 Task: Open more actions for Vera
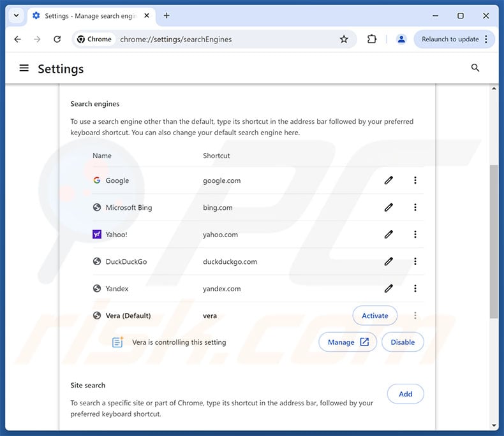[x=415, y=316]
